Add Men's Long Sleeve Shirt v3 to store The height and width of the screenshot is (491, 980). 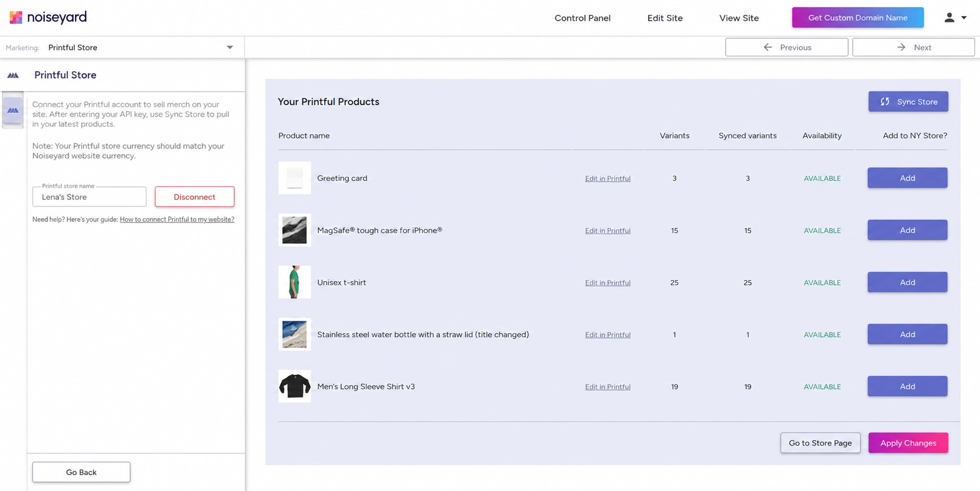[x=907, y=386]
